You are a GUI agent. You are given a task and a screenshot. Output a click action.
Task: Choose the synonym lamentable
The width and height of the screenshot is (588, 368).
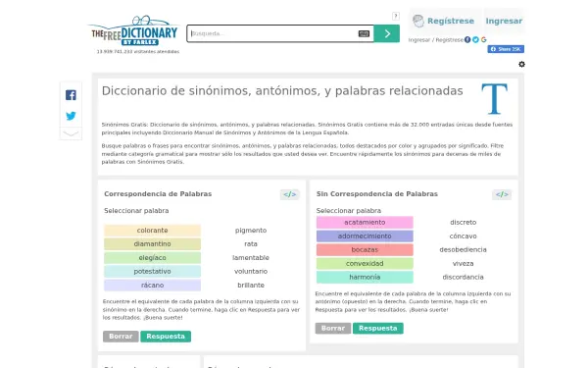[251, 257]
